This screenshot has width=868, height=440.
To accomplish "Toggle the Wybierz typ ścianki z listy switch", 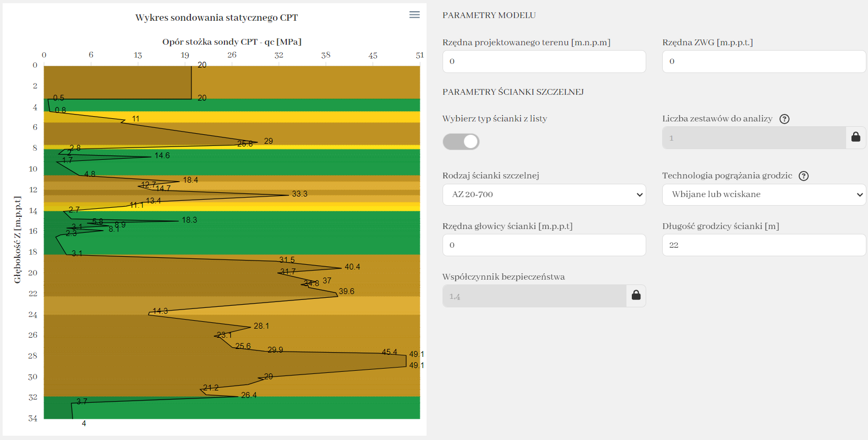I will pos(461,142).
